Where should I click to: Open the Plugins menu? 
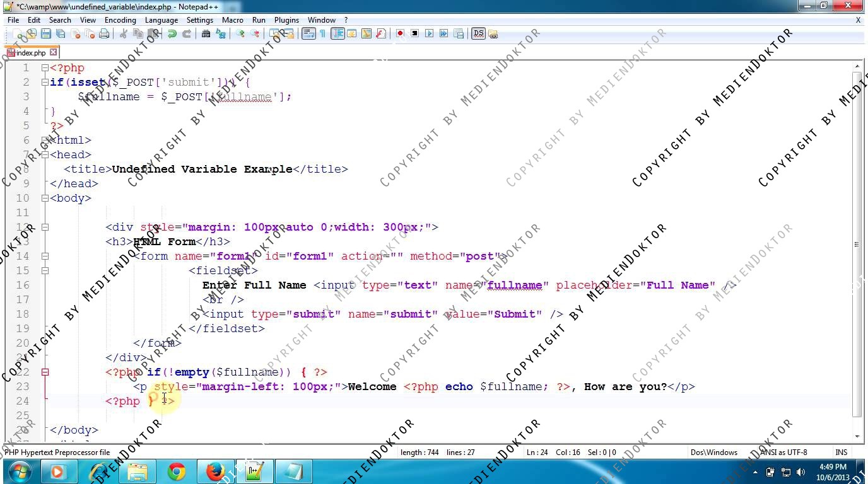coord(286,20)
